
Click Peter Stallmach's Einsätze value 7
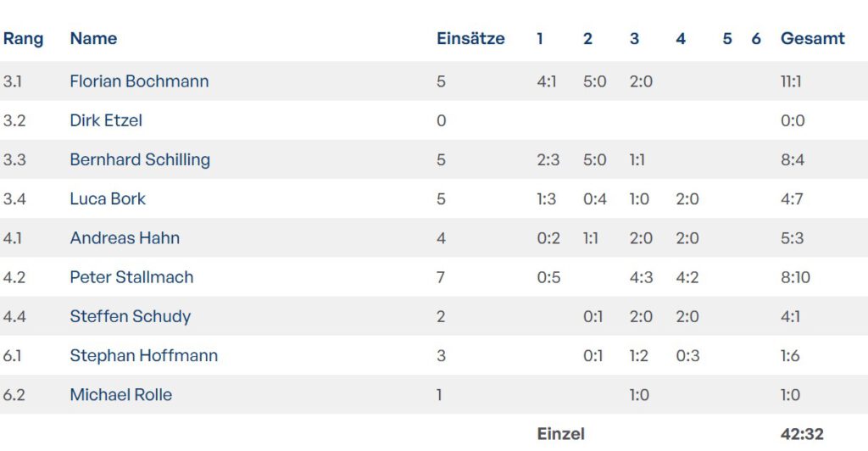click(441, 277)
